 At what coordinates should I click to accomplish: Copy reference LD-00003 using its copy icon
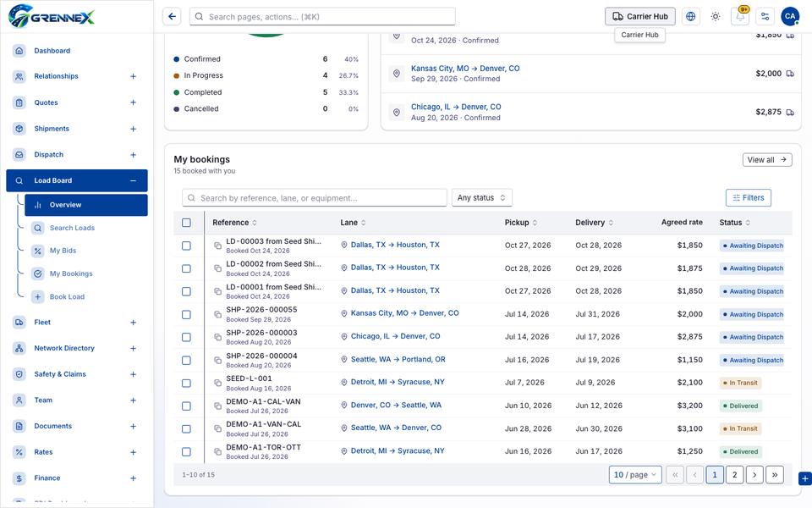coord(217,246)
